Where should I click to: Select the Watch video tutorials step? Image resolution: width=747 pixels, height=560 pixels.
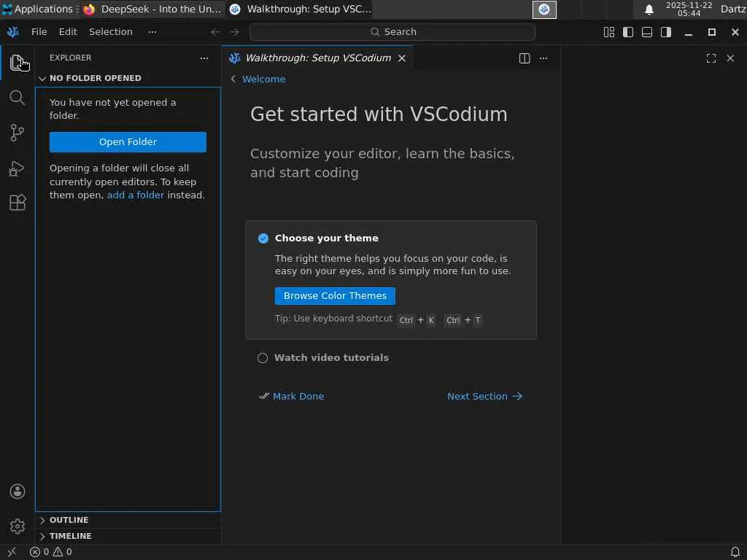click(331, 358)
